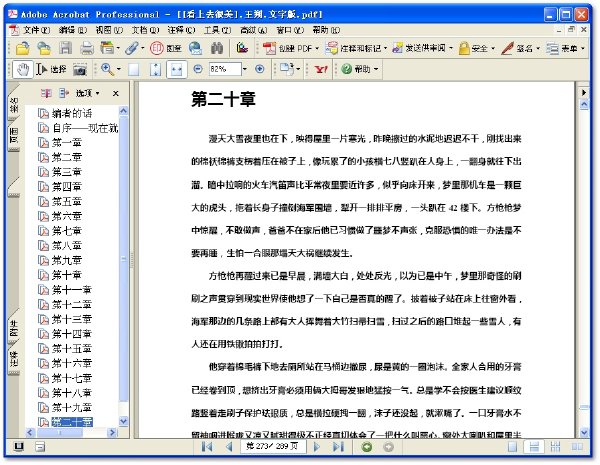Switch to Continuous Facing layout
This screenshot has height=465, width=600.
pyautogui.click(x=555, y=447)
